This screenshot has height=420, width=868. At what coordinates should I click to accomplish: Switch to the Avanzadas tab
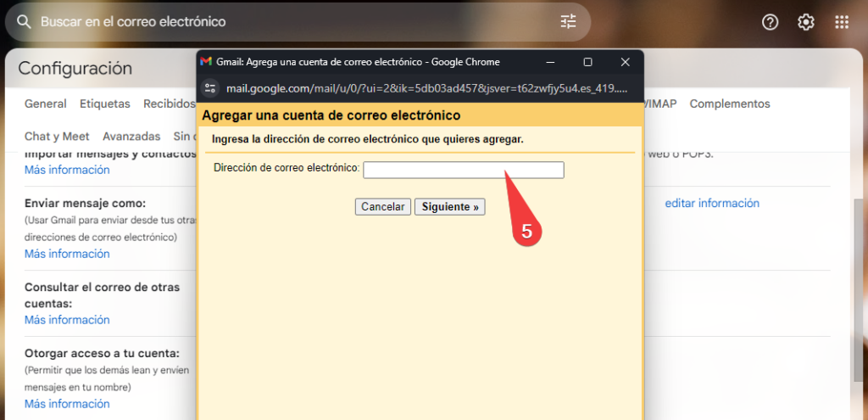coord(131,136)
